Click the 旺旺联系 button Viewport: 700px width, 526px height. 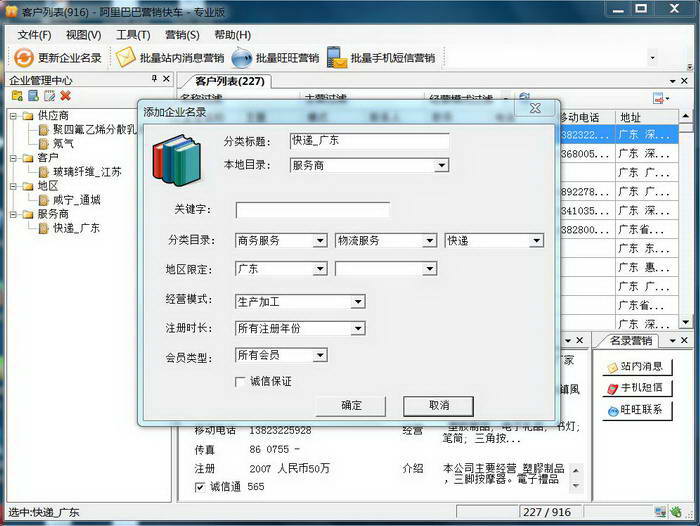pos(637,409)
